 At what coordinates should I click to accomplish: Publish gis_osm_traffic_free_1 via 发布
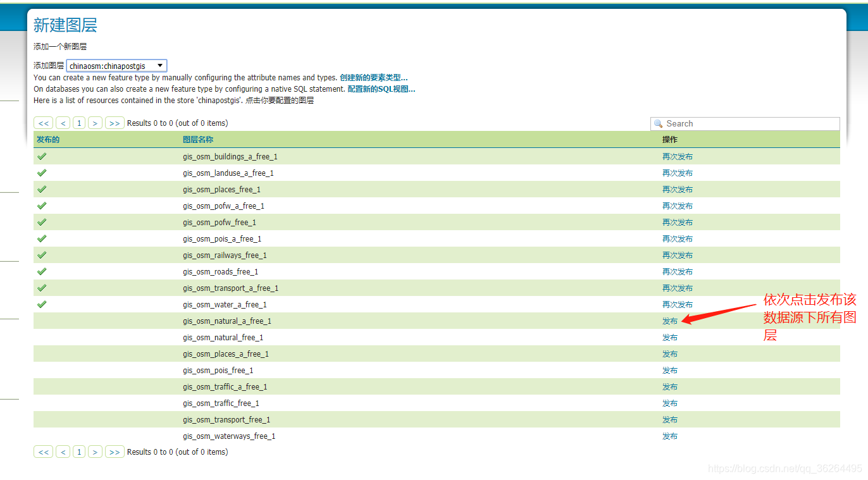point(670,403)
